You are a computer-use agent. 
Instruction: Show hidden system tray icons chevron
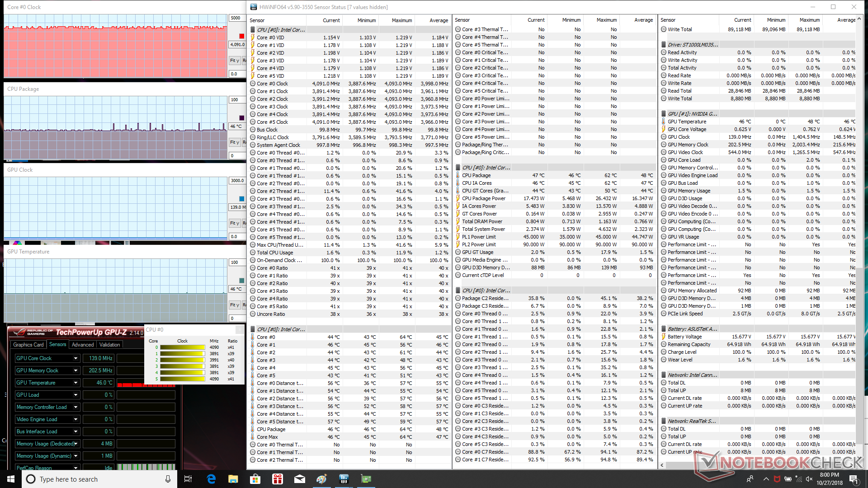[x=766, y=479]
